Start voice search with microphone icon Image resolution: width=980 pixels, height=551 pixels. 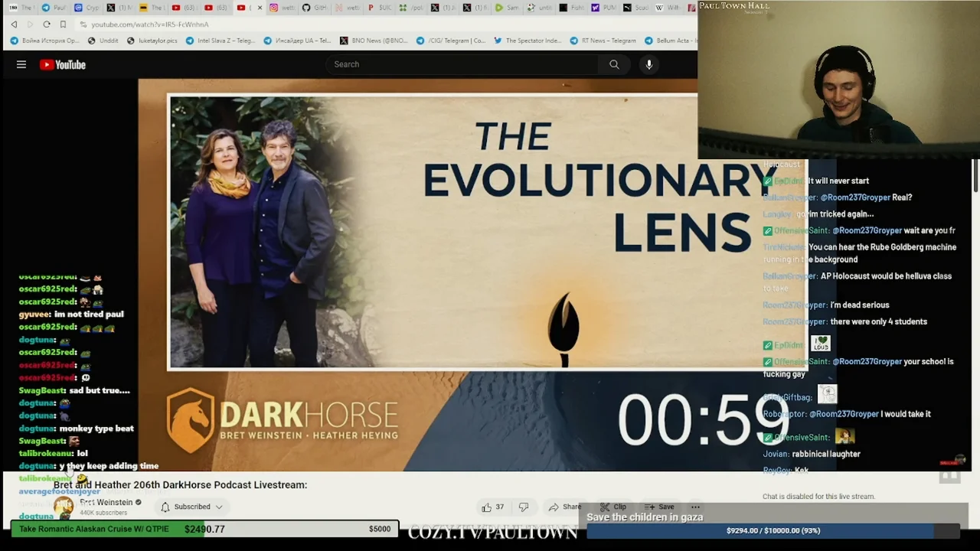[x=648, y=65]
